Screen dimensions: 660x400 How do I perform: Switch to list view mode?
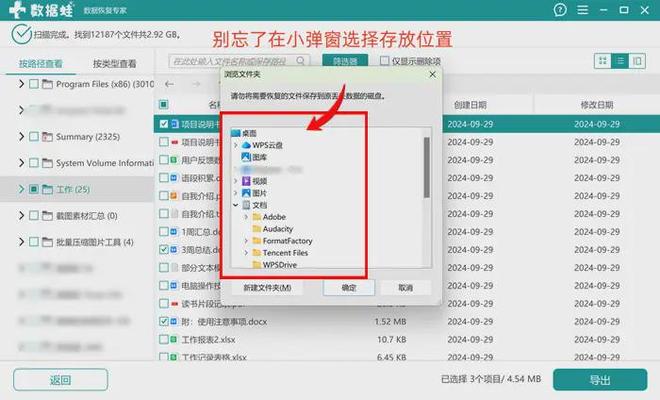point(620,61)
